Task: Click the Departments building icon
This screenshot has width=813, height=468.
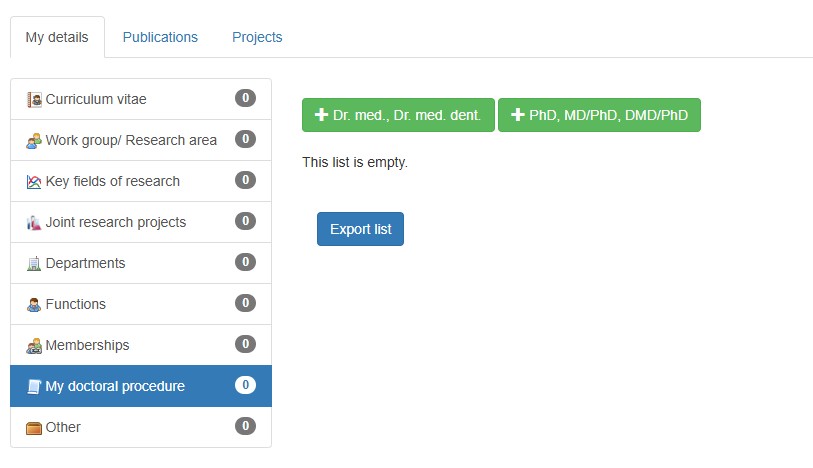Action: click(x=34, y=263)
